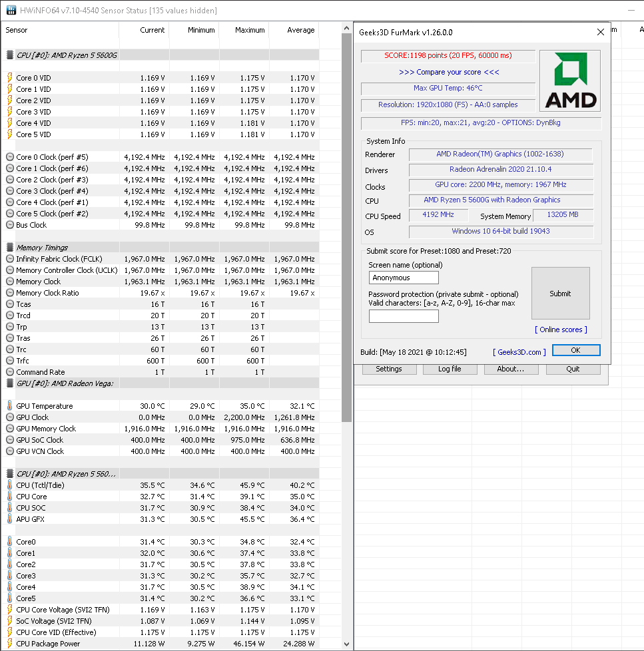Click the System Memory value 13205 MB
This screenshot has height=651, width=644.
(x=563, y=214)
